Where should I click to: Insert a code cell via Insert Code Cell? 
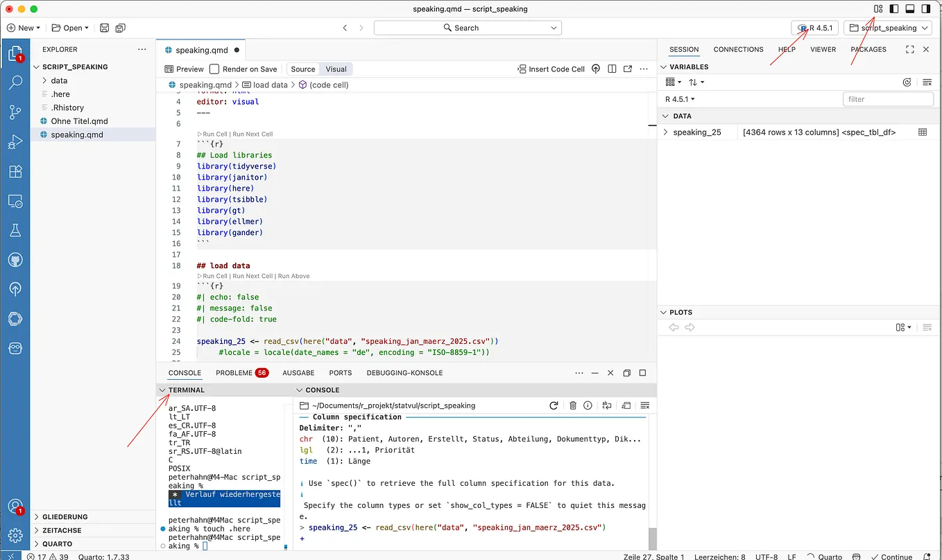pos(550,69)
